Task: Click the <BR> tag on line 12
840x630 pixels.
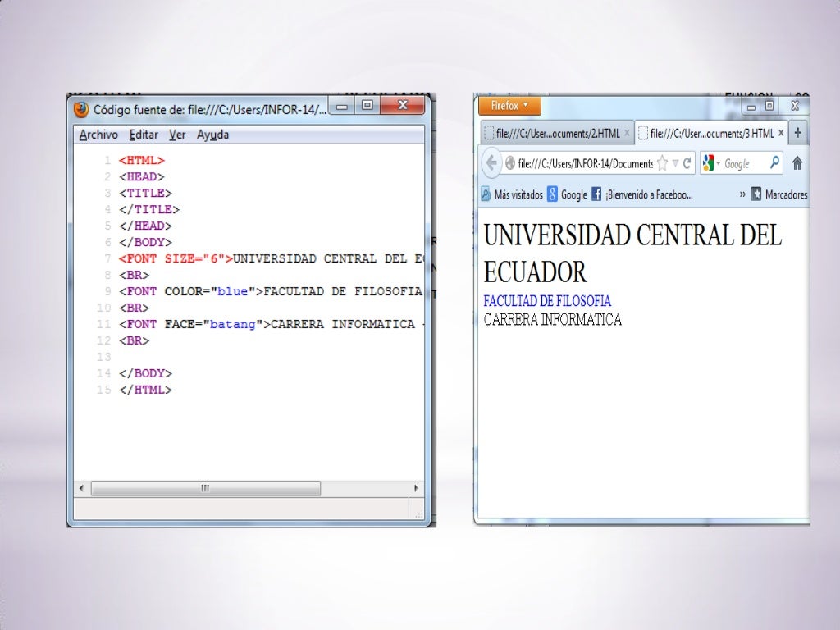Action: (x=135, y=340)
